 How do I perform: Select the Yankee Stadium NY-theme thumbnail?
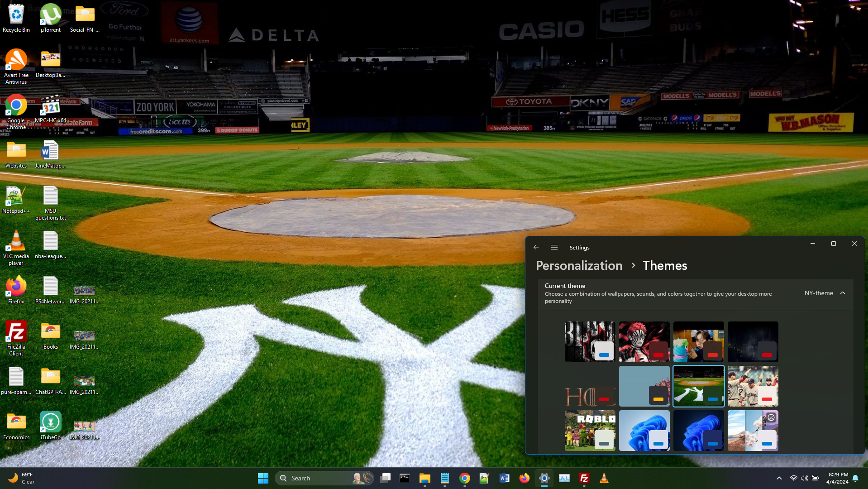698,386
